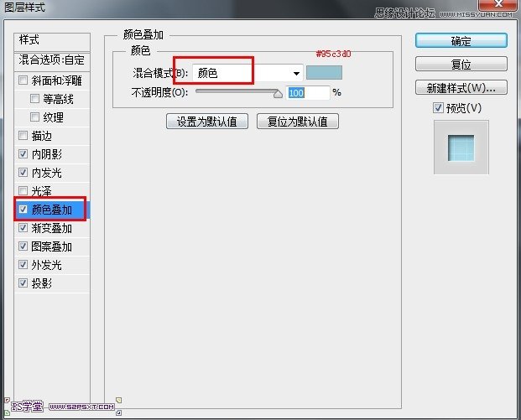The height and width of the screenshot is (420, 521).
Task: Close the 图层样式 dialog
Action: point(498,4)
